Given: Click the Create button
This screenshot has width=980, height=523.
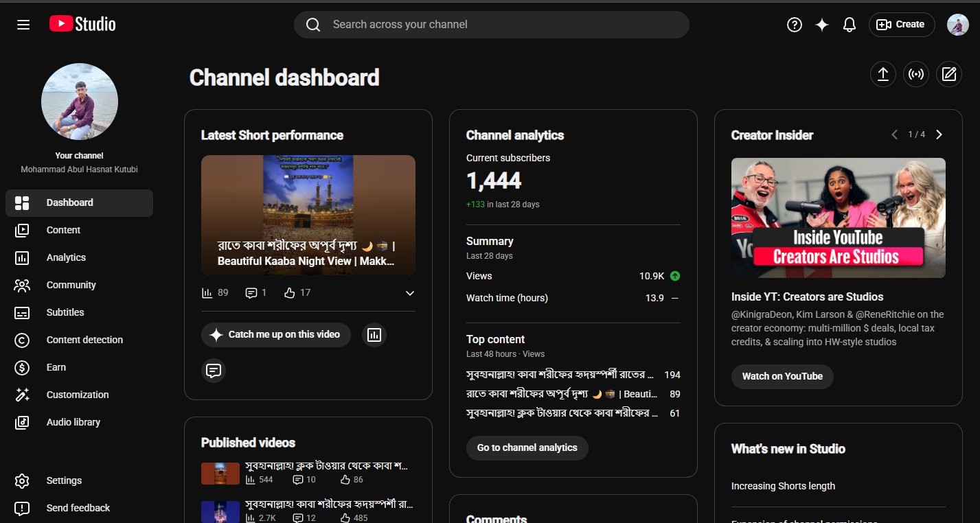Looking at the screenshot, I should 902,25.
